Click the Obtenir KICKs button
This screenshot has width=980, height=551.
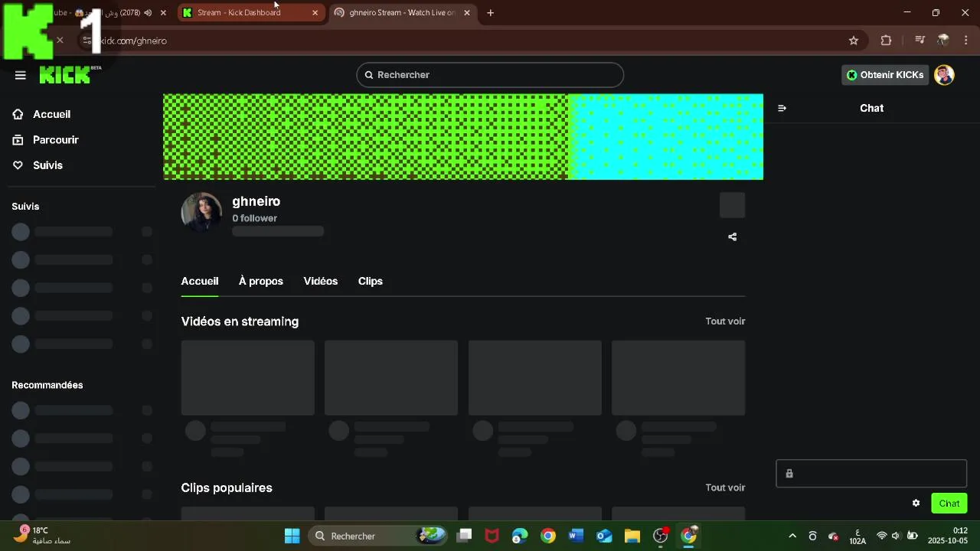point(885,75)
